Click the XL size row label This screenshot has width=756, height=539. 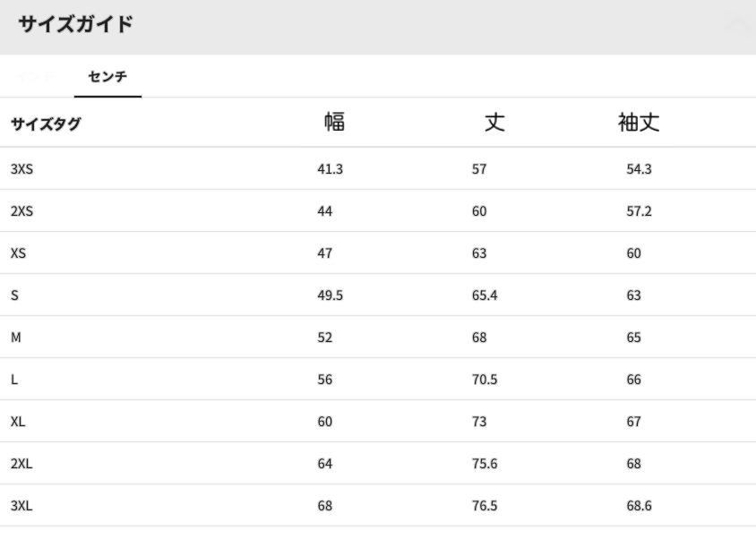(18, 422)
